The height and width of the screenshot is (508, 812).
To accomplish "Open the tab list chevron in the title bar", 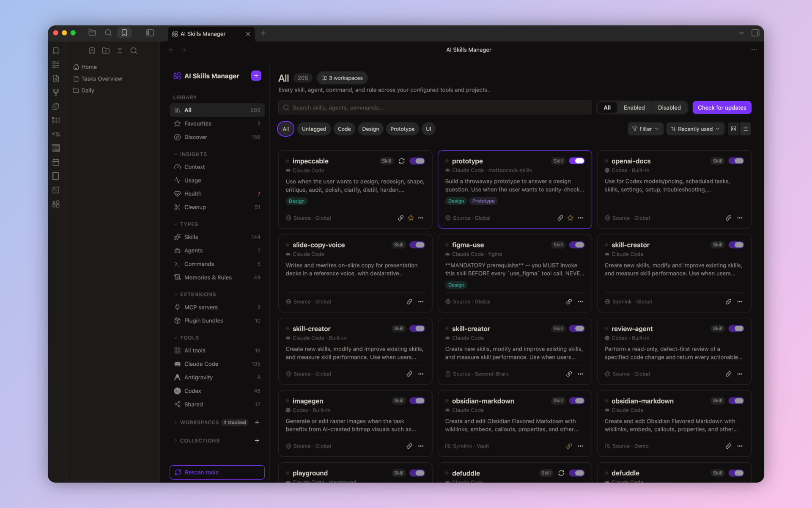I will tap(741, 33).
